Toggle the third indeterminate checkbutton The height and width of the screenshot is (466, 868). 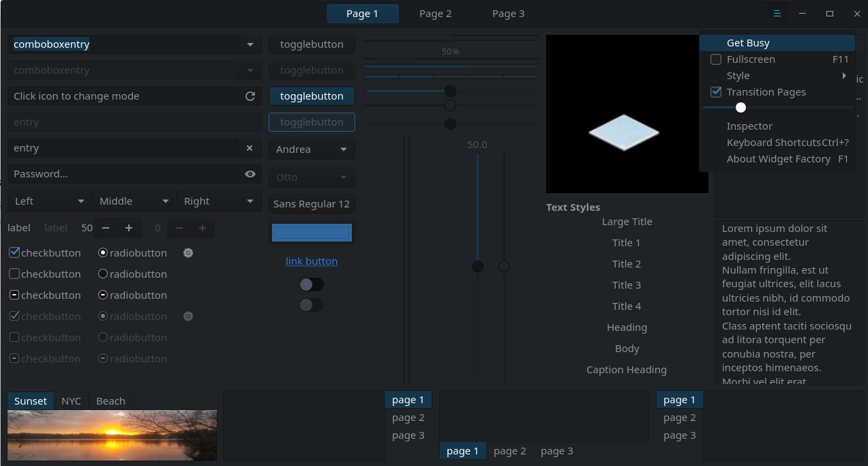click(14, 295)
